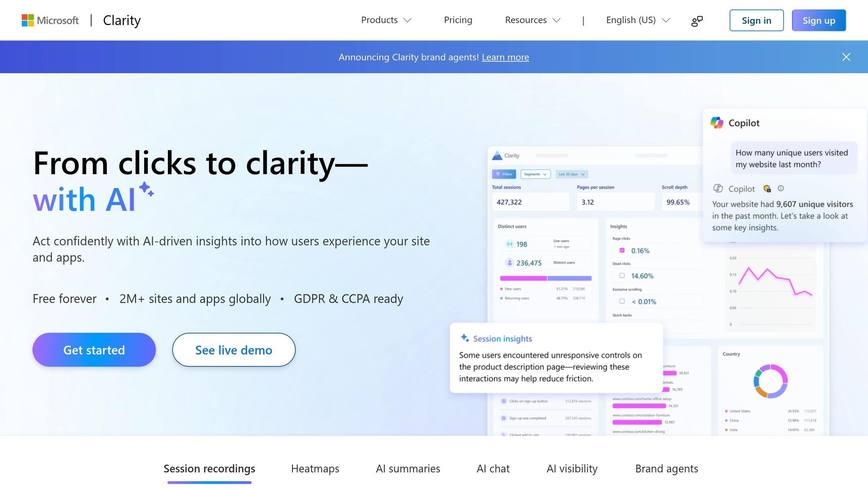The height and width of the screenshot is (488, 868).
Task: Click the Total sessions value 427,322
Action: coord(509,202)
